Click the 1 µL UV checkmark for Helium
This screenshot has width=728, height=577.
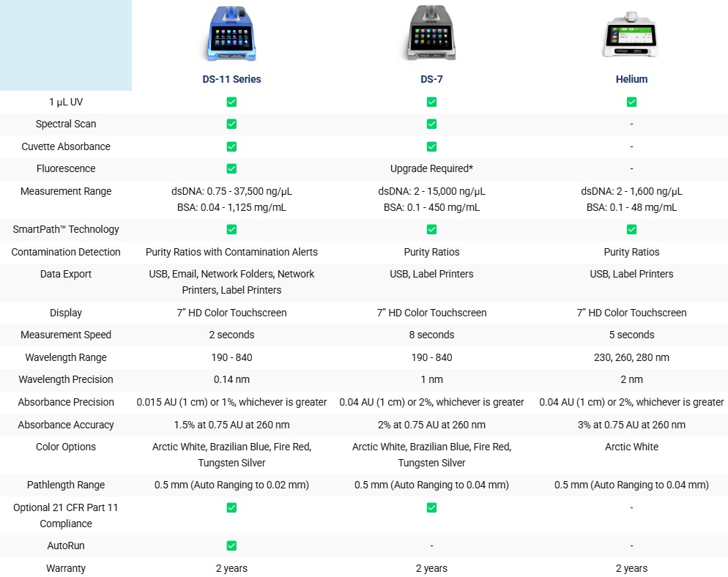(631, 102)
